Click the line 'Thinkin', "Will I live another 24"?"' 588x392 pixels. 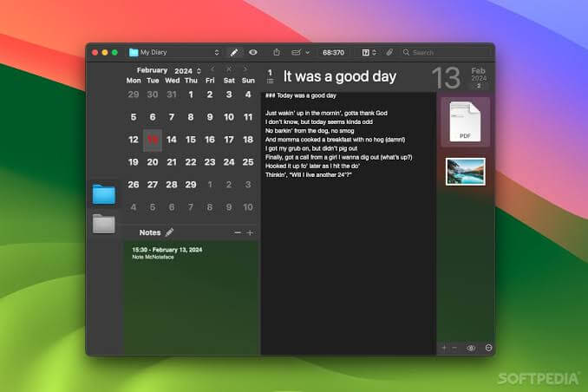pyautogui.click(x=309, y=175)
